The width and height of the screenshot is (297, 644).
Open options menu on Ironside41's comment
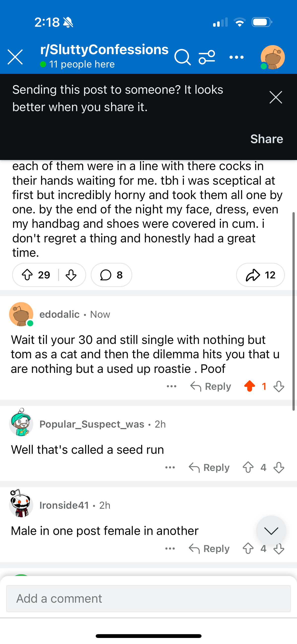[170, 549]
